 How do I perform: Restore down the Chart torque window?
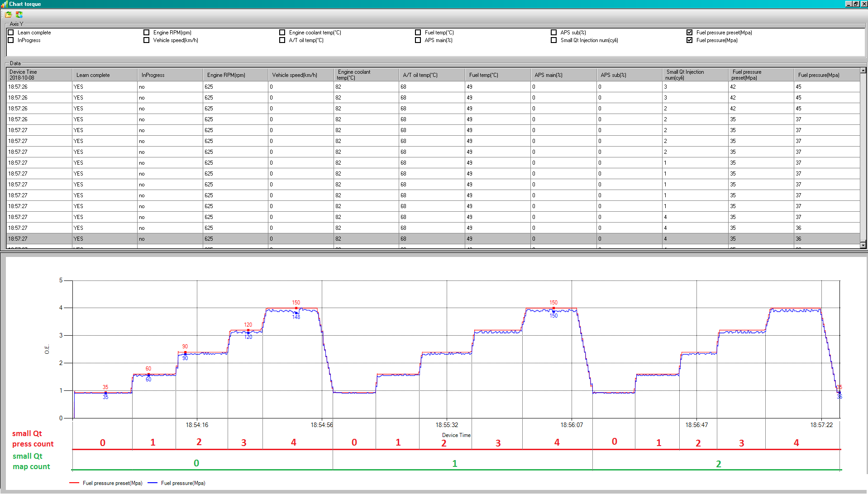[856, 4]
